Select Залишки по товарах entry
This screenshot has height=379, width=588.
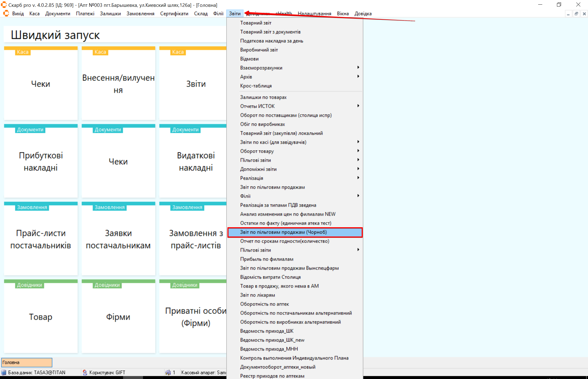(295, 97)
